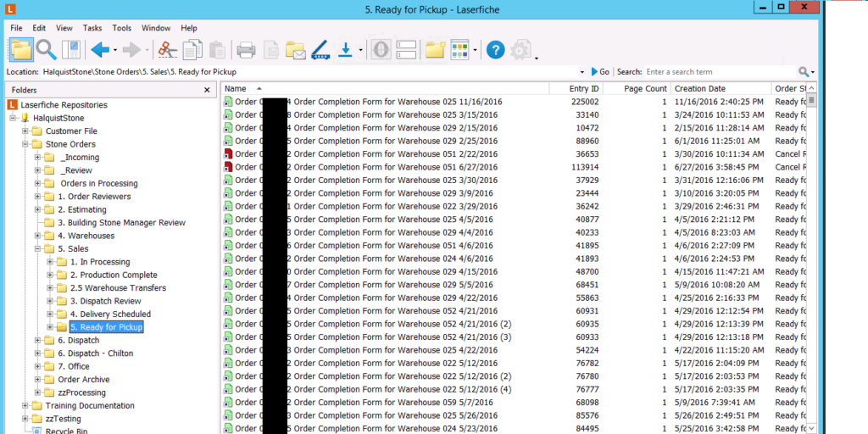Collapse the HalquistStone repository node

click(x=13, y=118)
